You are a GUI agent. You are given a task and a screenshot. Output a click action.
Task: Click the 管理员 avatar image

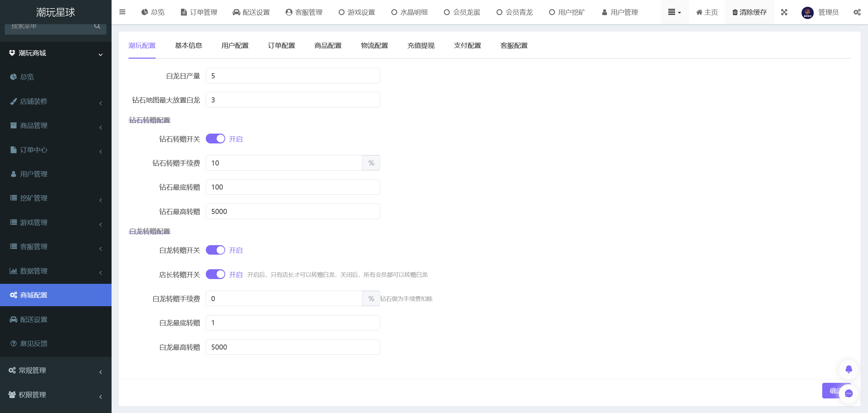(807, 12)
